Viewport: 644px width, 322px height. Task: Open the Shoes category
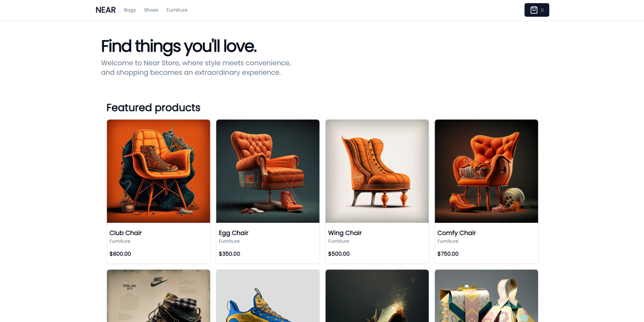click(151, 10)
